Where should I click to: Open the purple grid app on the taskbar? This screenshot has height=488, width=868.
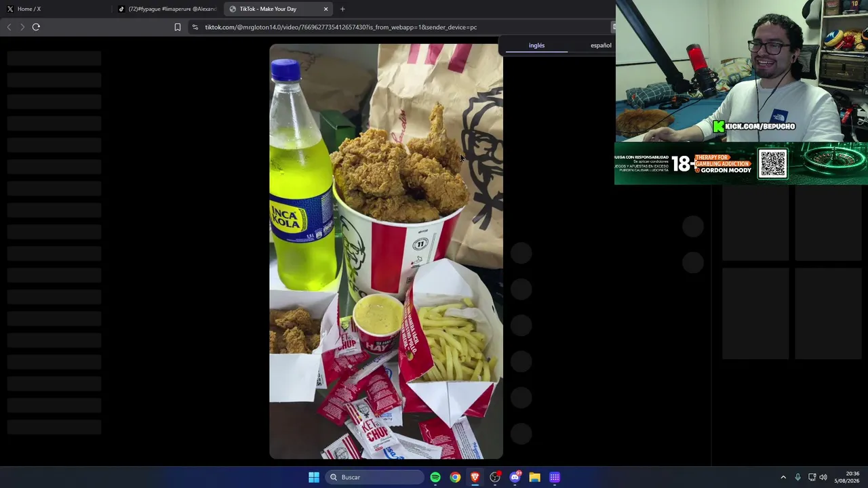click(x=555, y=477)
